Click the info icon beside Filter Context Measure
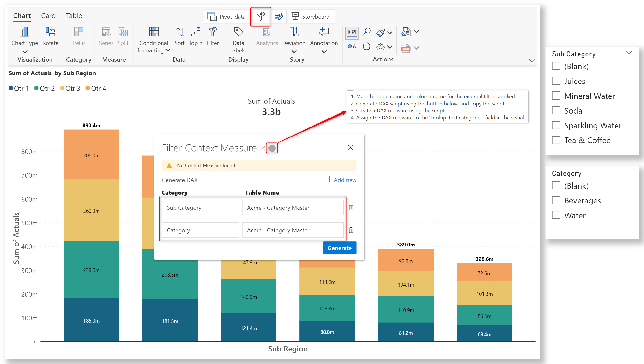 272,148
